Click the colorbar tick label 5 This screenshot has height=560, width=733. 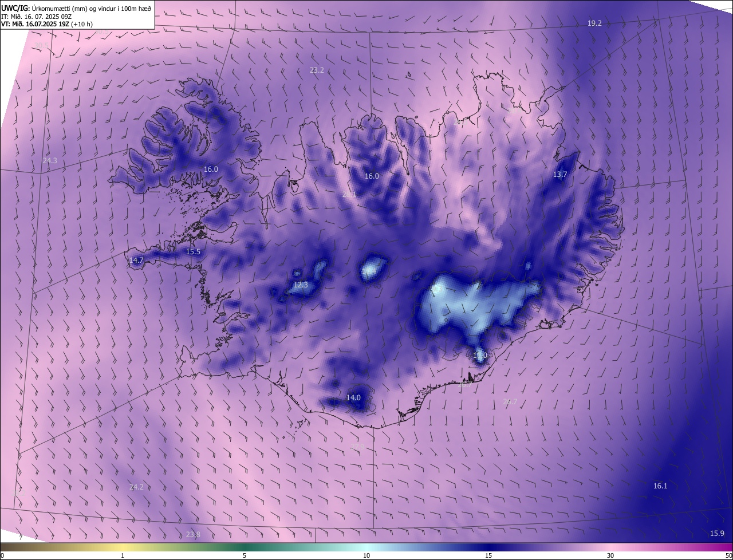tap(245, 555)
